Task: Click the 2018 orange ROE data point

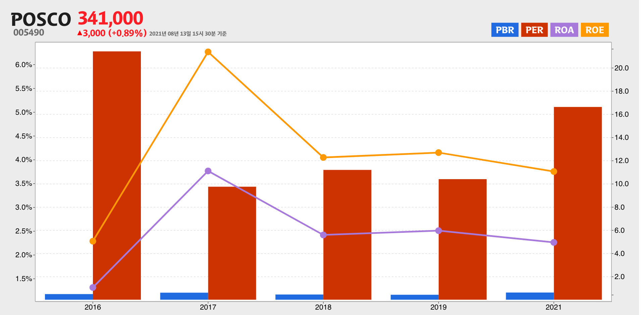Action: (323, 157)
